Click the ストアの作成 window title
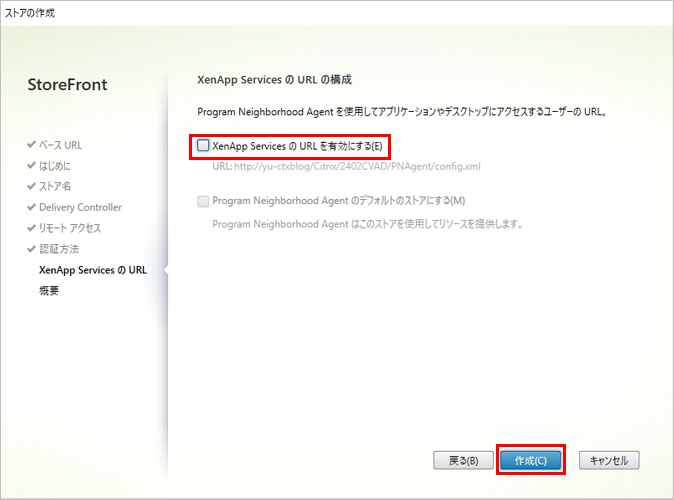The width and height of the screenshot is (674, 500). click(x=30, y=12)
